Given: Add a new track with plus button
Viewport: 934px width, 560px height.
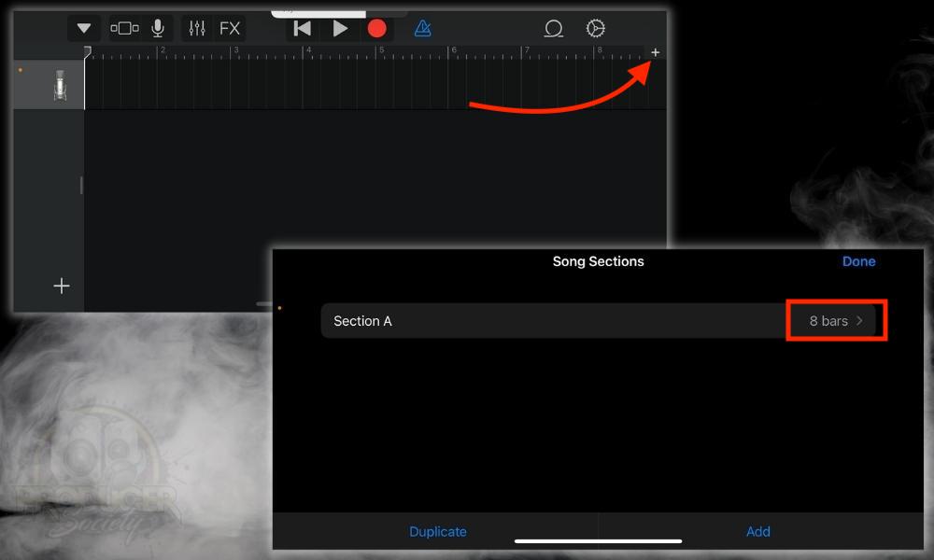Looking at the screenshot, I should (62, 286).
